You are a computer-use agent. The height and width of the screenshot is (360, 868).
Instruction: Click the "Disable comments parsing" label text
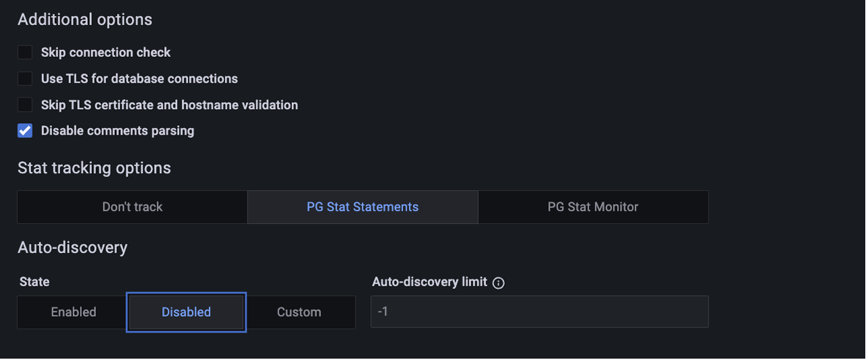pyautogui.click(x=118, y=131)
